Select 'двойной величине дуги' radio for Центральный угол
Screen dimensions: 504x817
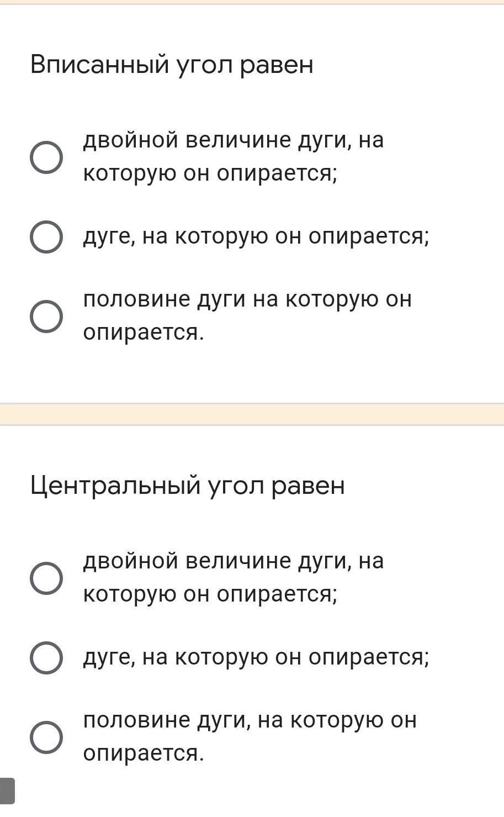coord(46,578)
